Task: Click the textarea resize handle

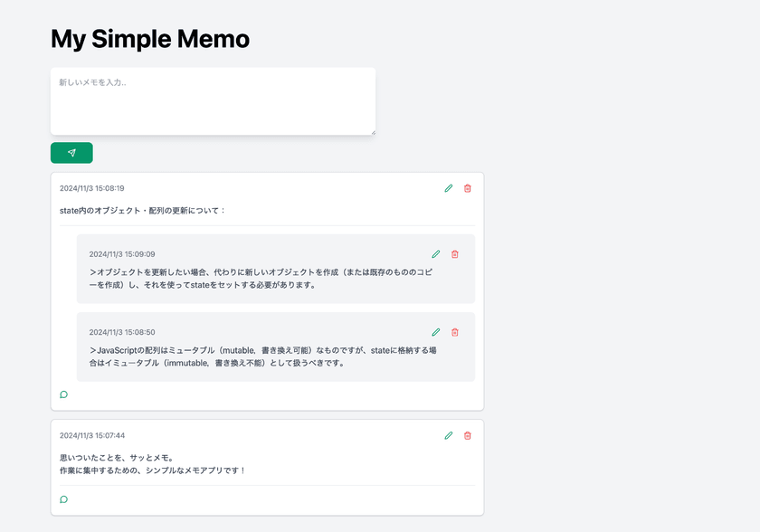Action: 371,132
